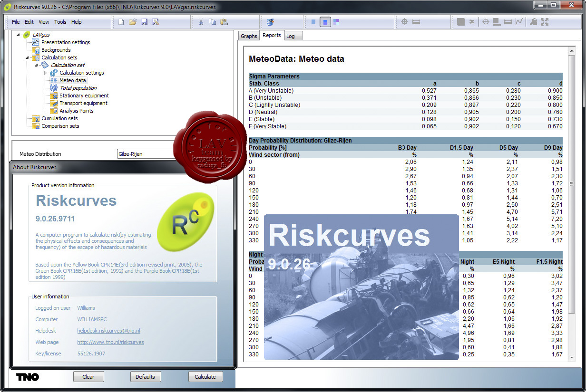Click the key/license value 55126.1907
This screenshot has width=586, height=392.
91,354
